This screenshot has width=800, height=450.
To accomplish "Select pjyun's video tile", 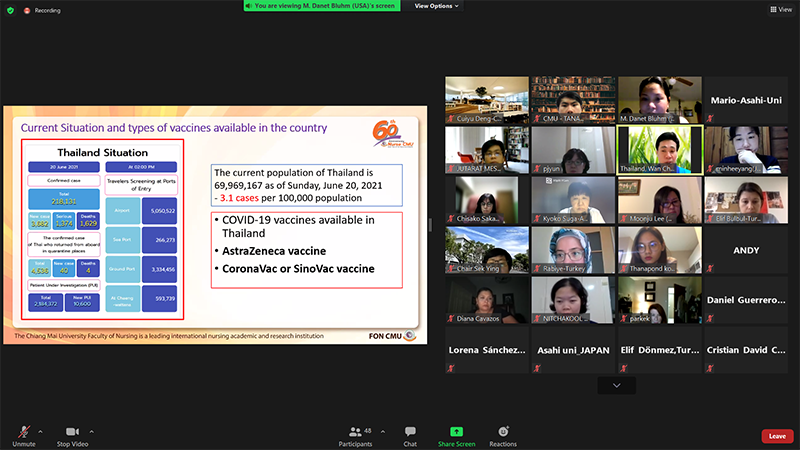I will tap(573, 150).
